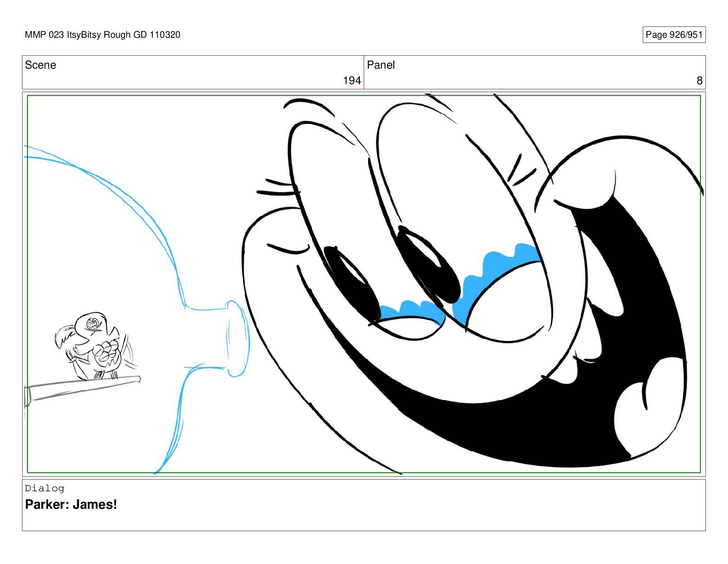Viewport: 728px width, 564px height.
Task: Click the document title 'MMP 023 ItsyBitsy Rough GD 110320'
Action: (x=103, y=35)
